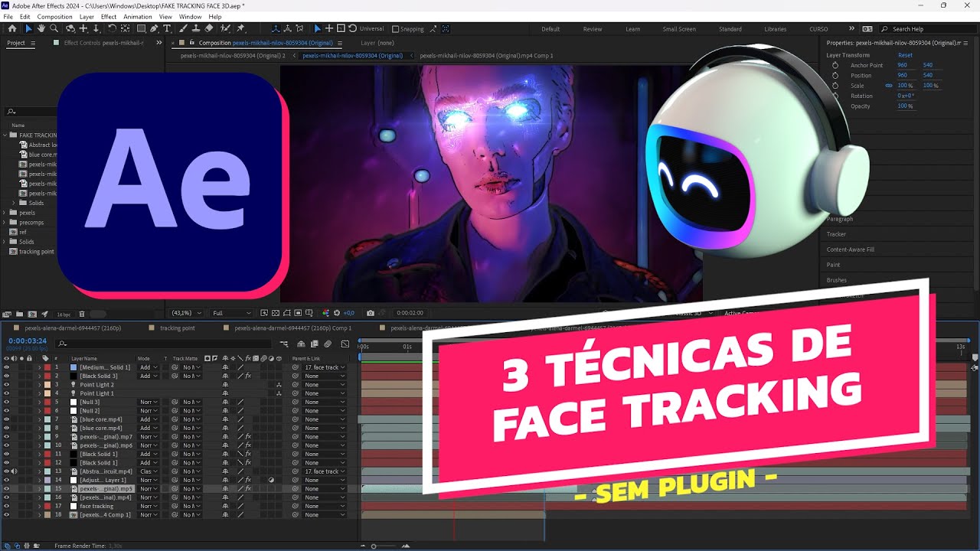Click the trash icon in the Project panel
This screenshot has width=980, height=551.
[82, 314]
